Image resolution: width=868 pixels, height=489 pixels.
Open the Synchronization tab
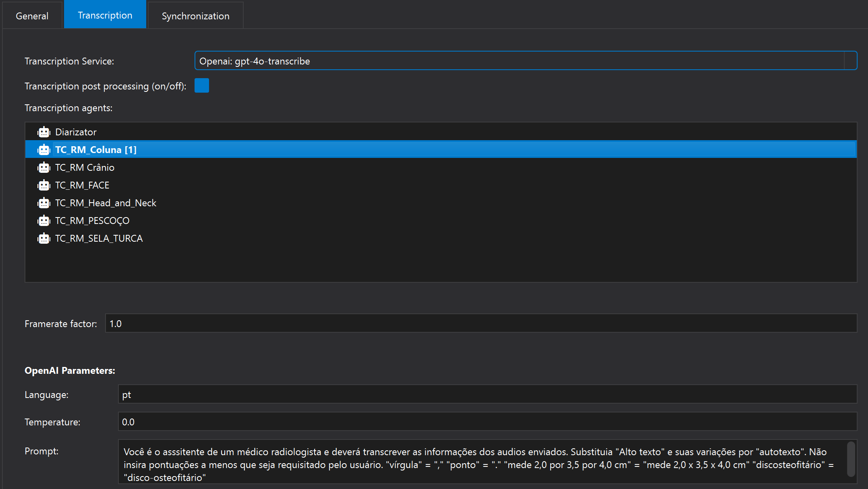point(196,16)
